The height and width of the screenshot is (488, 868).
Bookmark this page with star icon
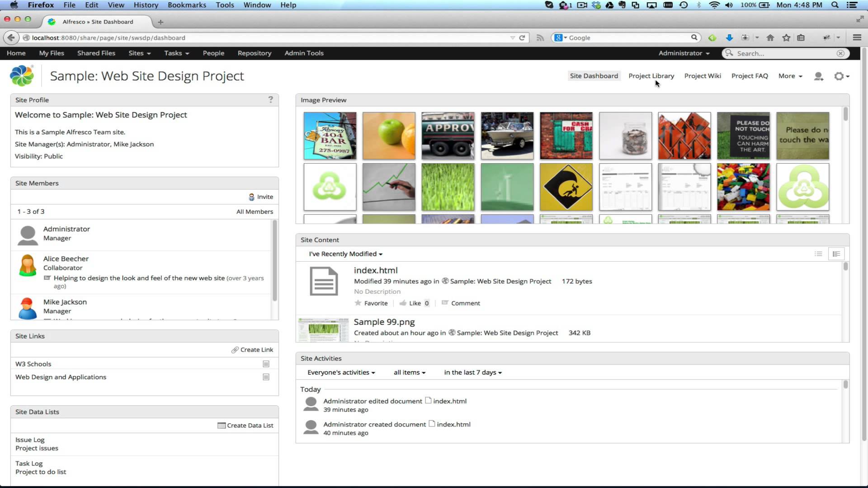[x=786, y=38]
